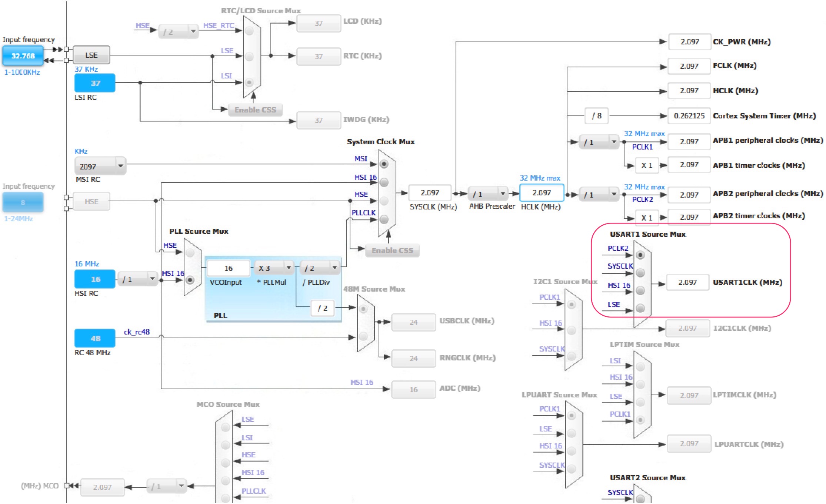826x504 pixels.
Task: Click SYSCLK (MHz) value box
Action: pos(430,193)
